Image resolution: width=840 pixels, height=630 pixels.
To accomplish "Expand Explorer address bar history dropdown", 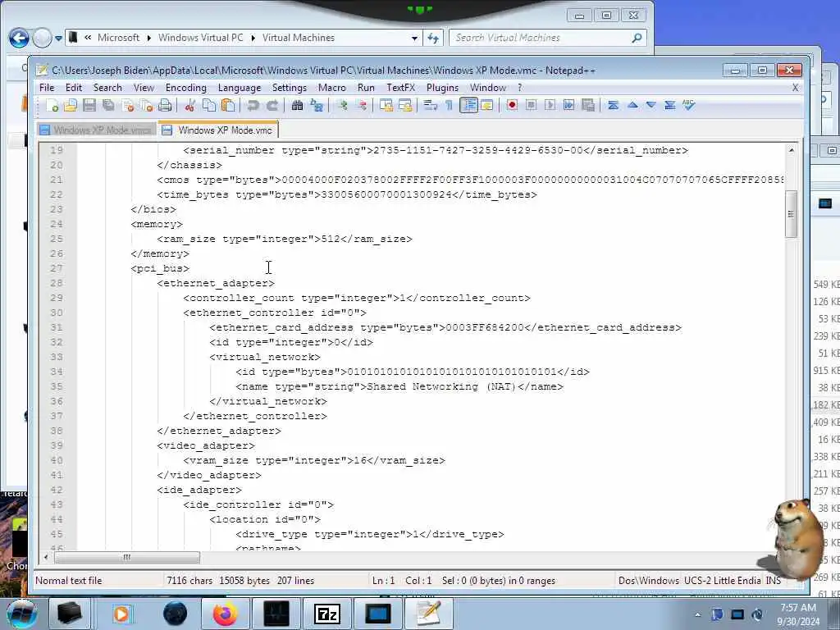I will pyautogui.click(x=414, y=38).
